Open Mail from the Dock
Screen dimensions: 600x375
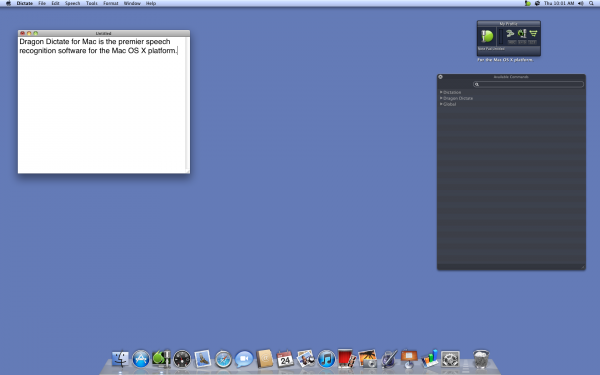coord(203,359)
